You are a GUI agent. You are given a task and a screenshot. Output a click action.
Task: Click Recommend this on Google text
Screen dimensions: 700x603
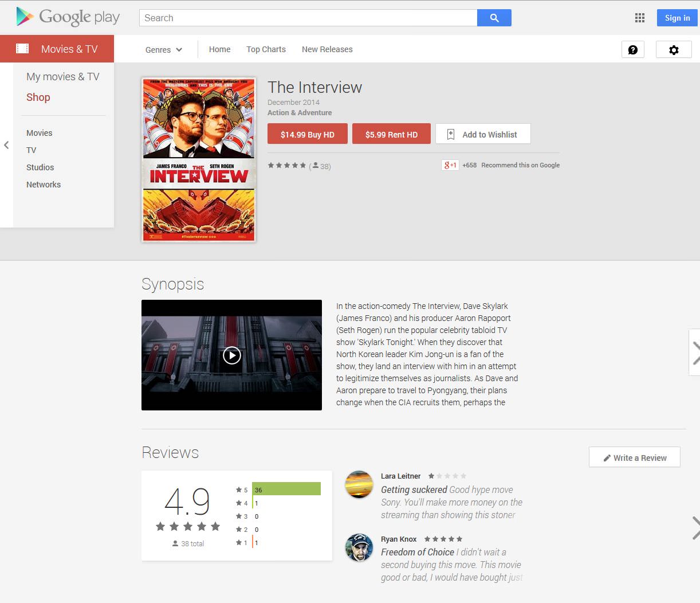(x=520, y=165)
